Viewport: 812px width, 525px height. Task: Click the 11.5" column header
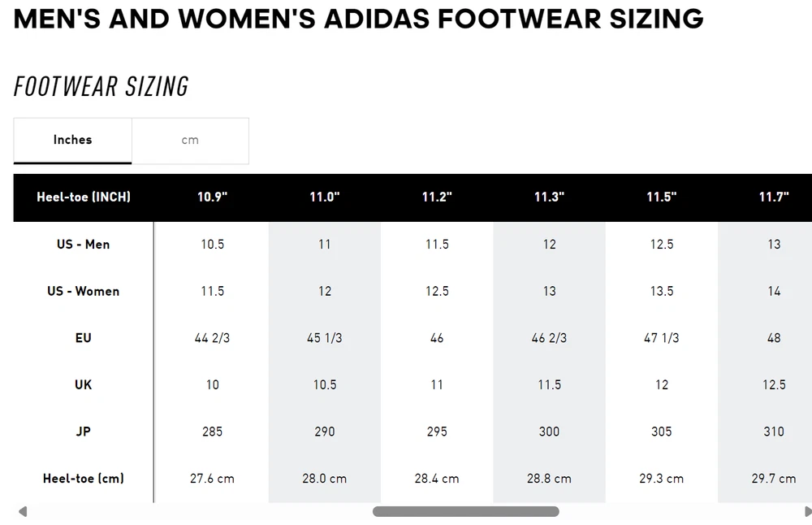(661, 197)
